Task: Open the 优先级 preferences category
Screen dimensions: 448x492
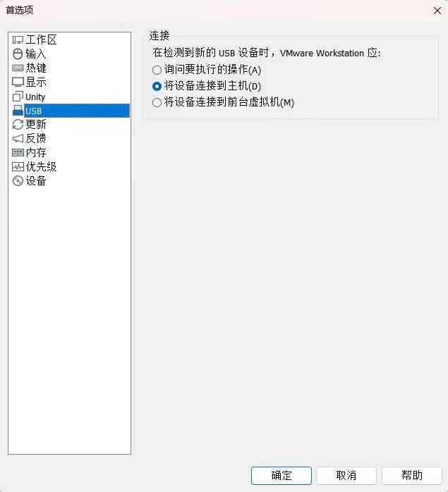Action: 41,166
